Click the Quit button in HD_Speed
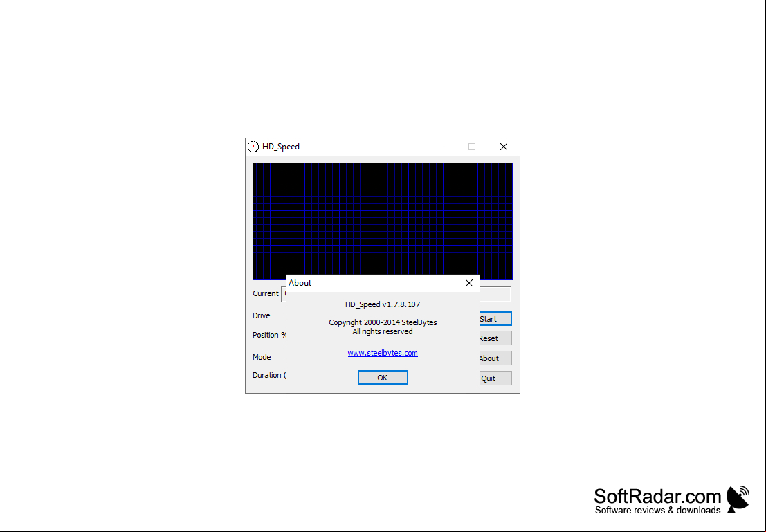Viewport: 766px width, 532px height. (495, 378)
